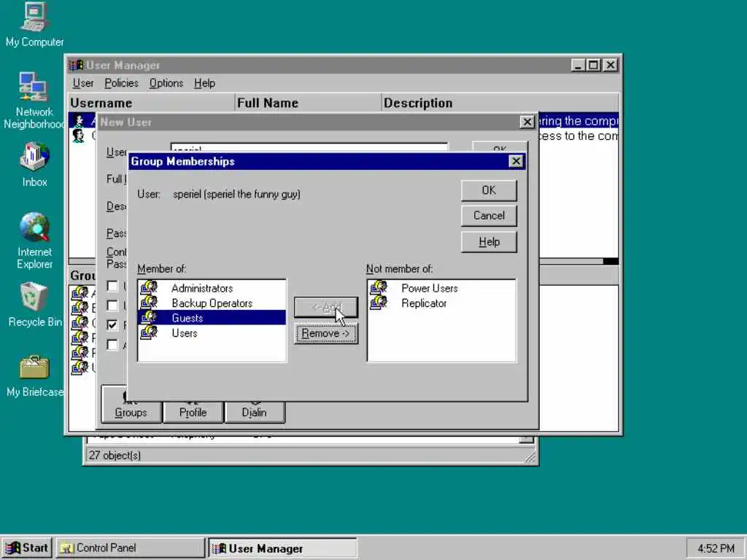The image size is (747, 560).
Task: Maximize the User Manager window
Action: pos(594,65)
